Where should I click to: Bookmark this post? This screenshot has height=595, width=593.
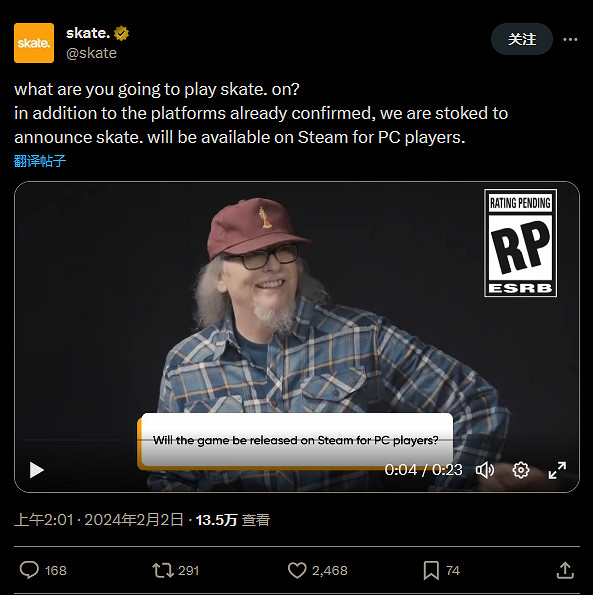point(431,570)
